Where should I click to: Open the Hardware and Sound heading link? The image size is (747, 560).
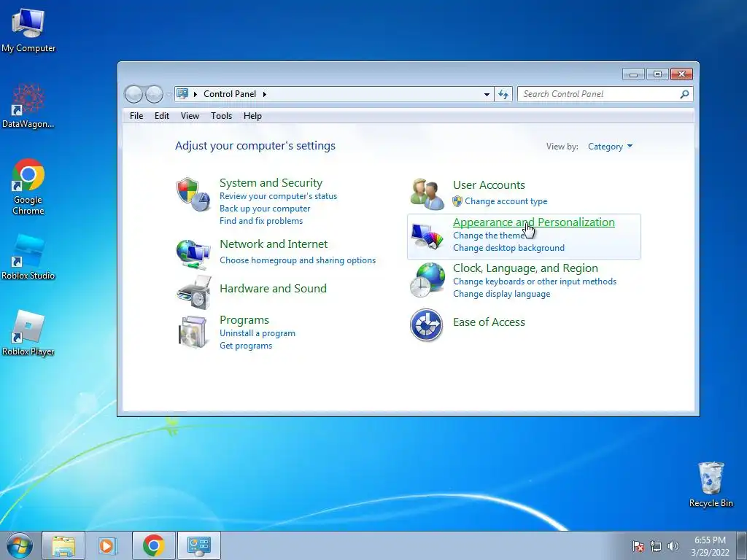pyautogui.click(x=273, y=289)
